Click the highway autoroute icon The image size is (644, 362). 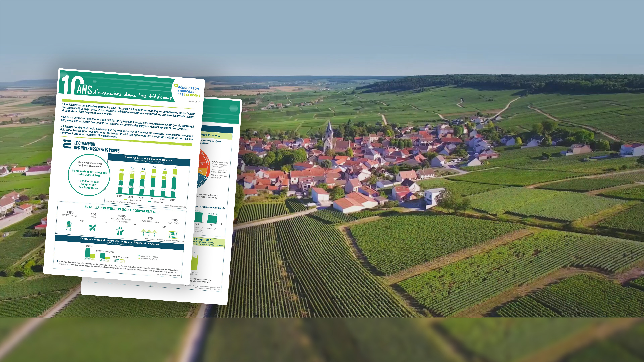[x=120, y=231]
